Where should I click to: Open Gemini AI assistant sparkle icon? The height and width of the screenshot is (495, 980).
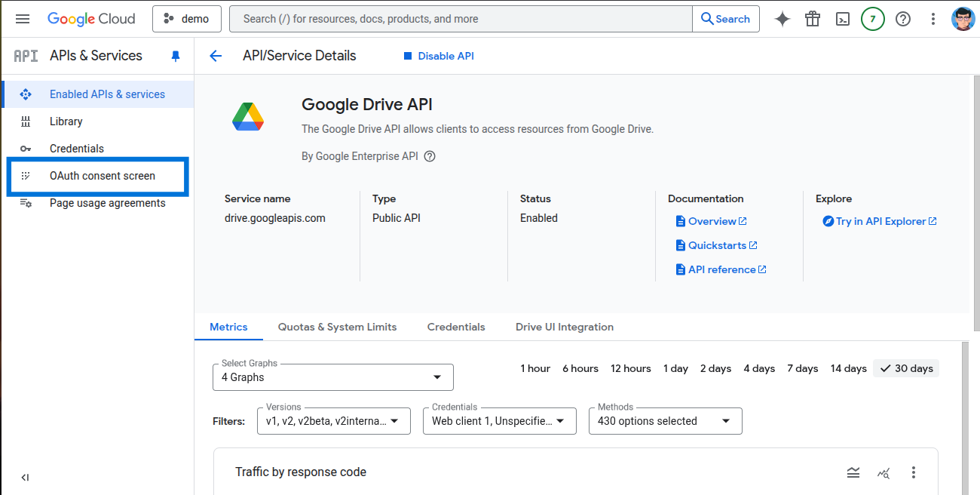pyautogui.click(x=782, y=19)
